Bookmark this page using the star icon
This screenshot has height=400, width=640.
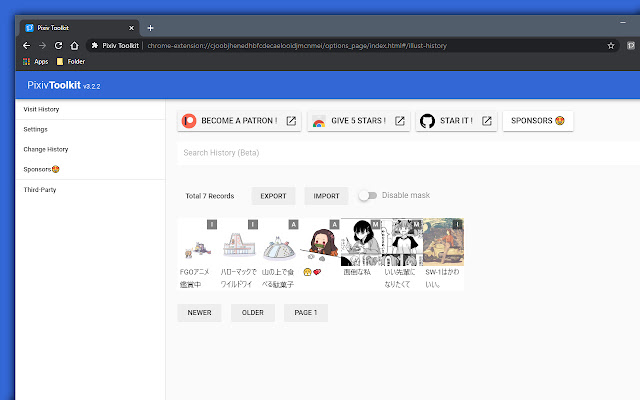tap(610, 45)
